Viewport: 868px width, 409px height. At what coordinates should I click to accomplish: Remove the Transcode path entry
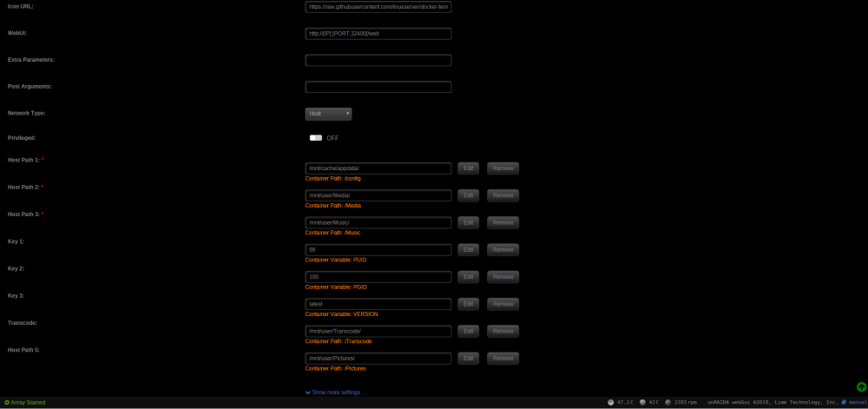[503, 331]
